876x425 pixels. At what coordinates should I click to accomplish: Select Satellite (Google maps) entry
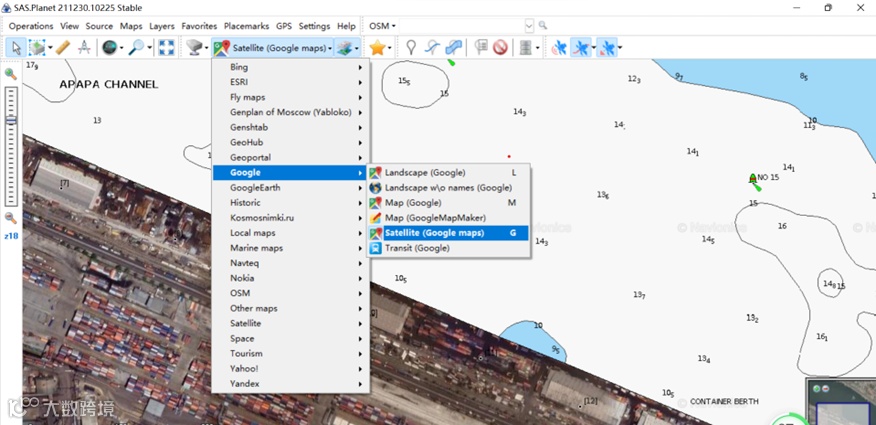tap(448, 233)
